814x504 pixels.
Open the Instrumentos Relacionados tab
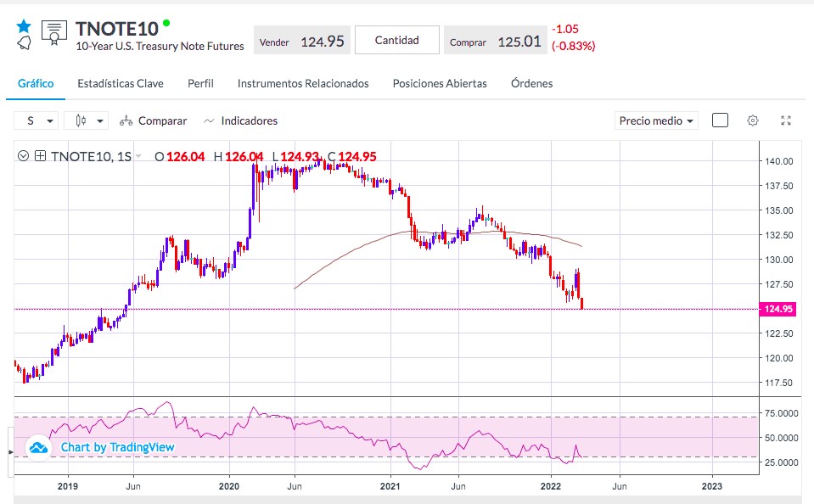click(x=303, y=83)
